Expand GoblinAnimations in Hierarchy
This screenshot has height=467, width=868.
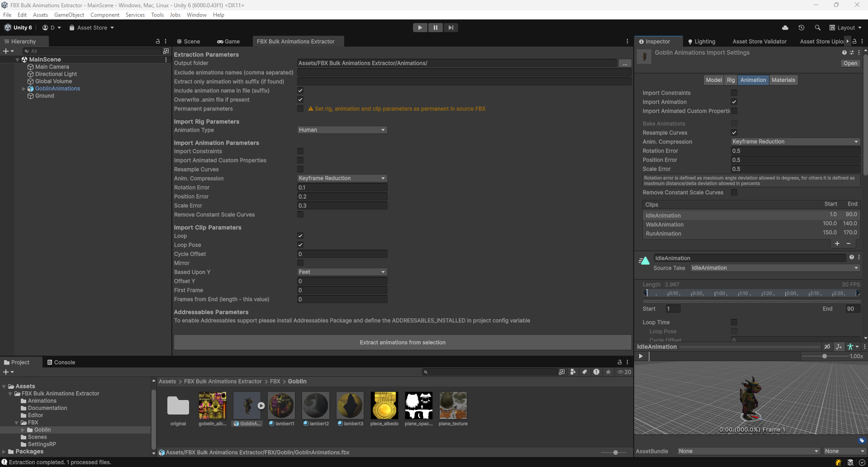pos(24,89)
